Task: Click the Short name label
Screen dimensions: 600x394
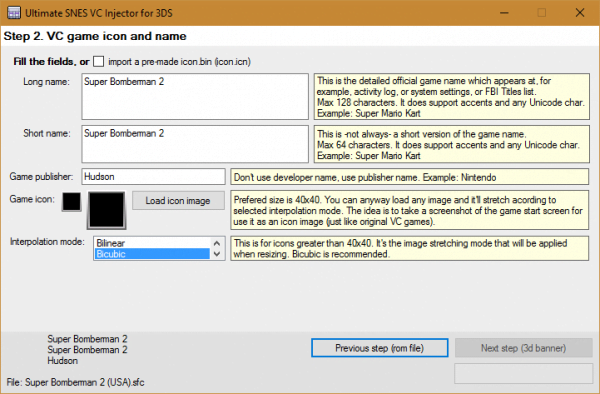Action: tap(47, 133)
